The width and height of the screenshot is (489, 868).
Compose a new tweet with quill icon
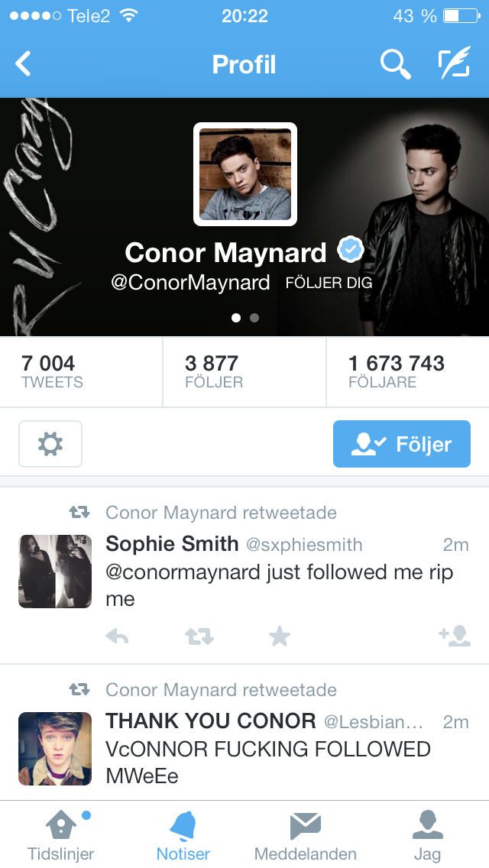click(455, 63)
